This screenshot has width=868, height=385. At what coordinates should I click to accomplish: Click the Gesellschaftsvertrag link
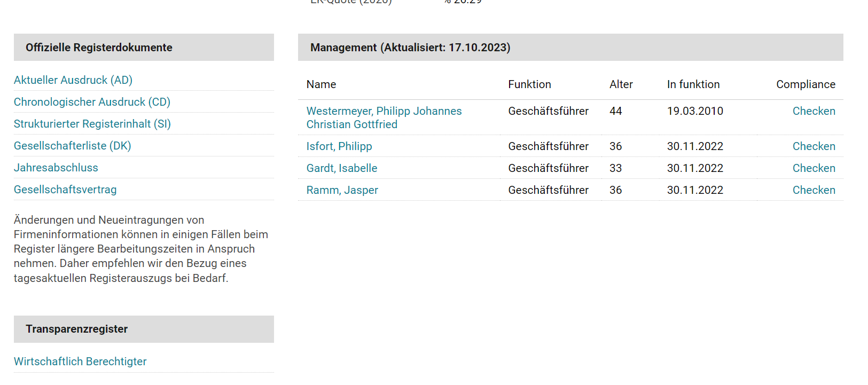(x=65, y=190)
